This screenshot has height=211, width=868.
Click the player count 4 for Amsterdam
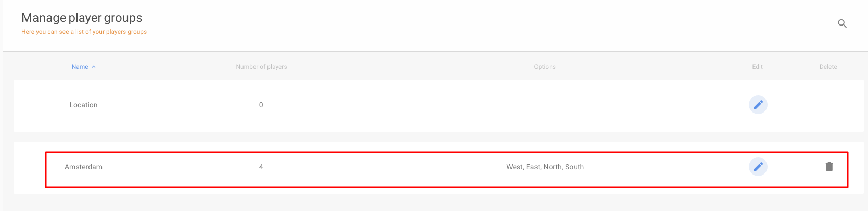click(261, 167)
